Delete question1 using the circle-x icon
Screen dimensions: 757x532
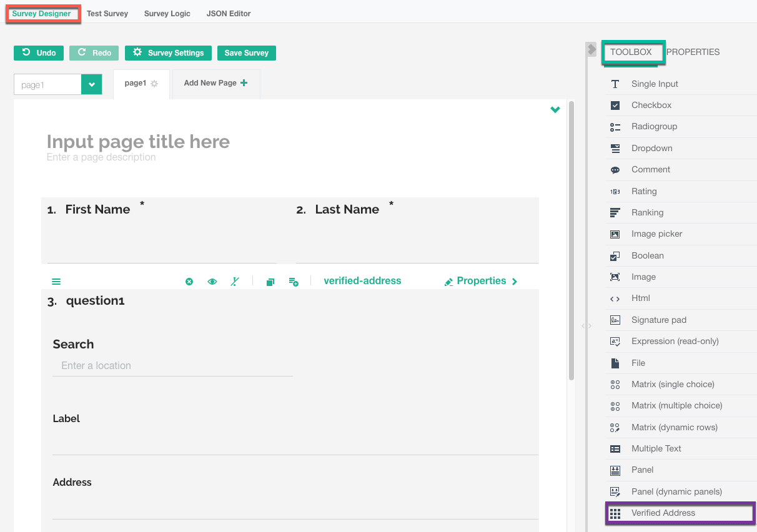(189, 282)
